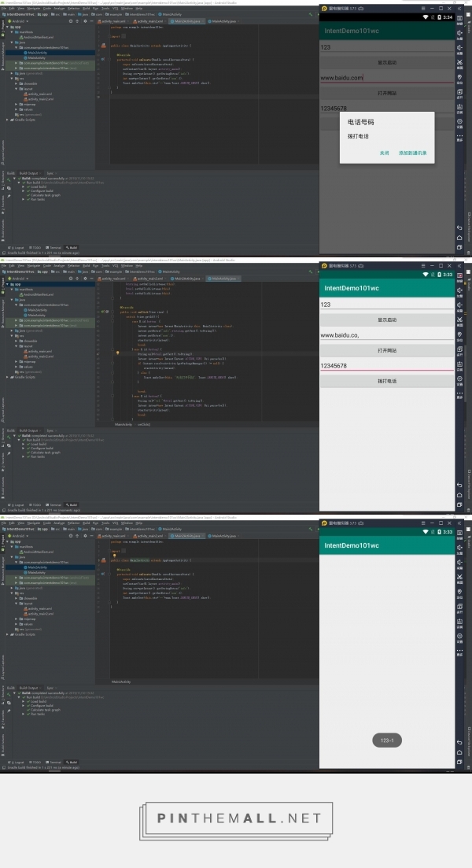The width and height of the screenshot is (472, 868).
Task: Click the 12345678 field in middle emulator
Action: pyautogui.click(x=387, y=365)
